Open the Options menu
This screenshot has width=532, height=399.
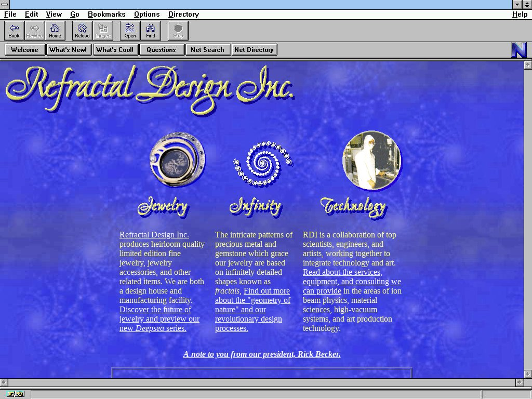(x=147, y=15)
